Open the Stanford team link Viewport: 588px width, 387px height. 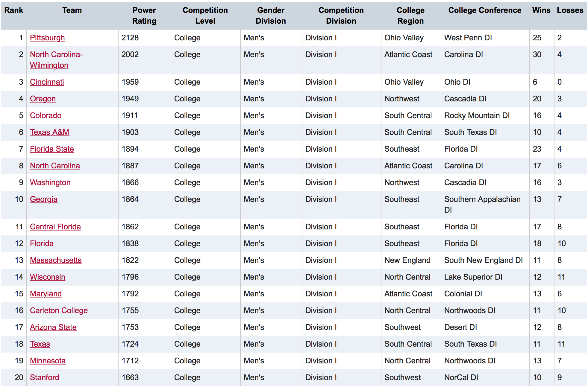click(x=44, y=377)
